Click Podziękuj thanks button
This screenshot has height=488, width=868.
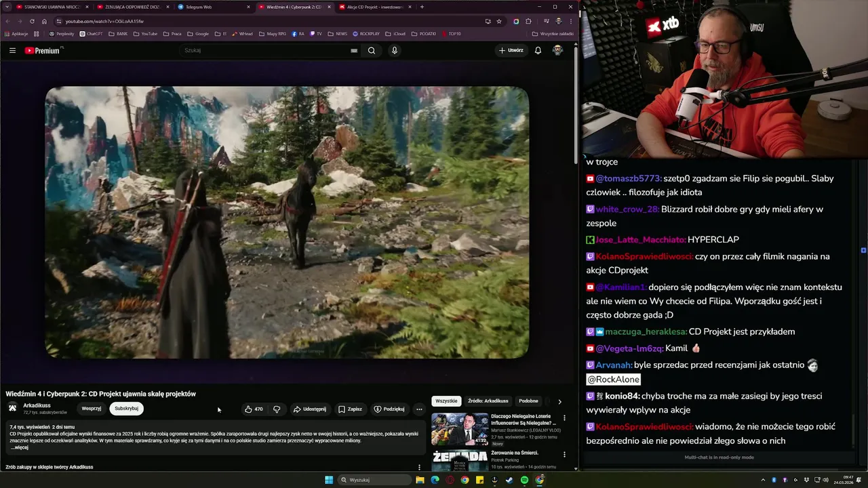click(x=389, y=409)
